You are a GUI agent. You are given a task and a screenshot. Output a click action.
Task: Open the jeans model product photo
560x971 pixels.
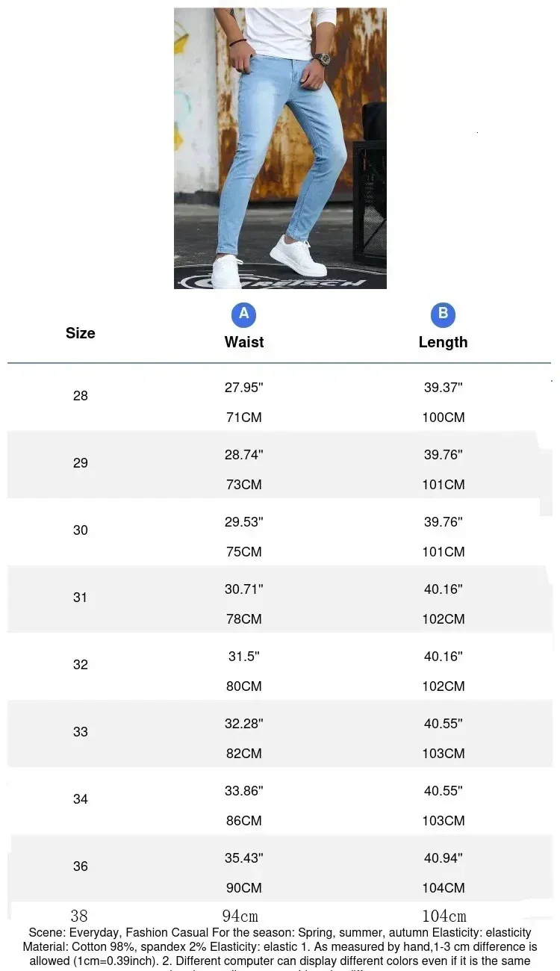coord(280,148)
